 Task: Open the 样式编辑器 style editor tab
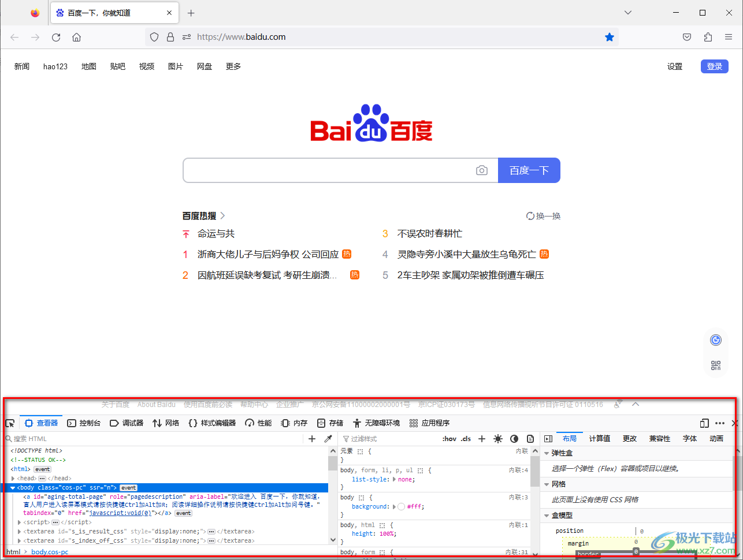pyautogui.click(x=212, y=423)
